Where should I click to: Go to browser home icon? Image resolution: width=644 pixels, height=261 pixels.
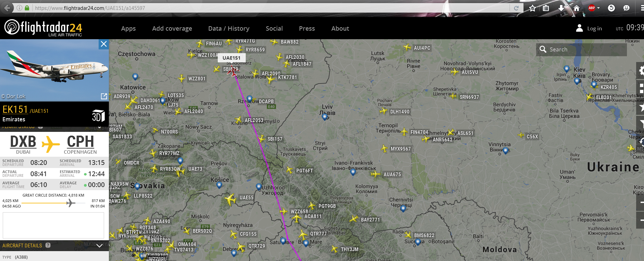[576, 8]
